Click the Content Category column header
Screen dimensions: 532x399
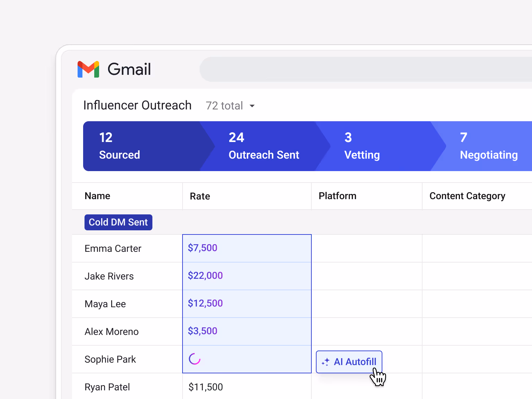(477, 196)
